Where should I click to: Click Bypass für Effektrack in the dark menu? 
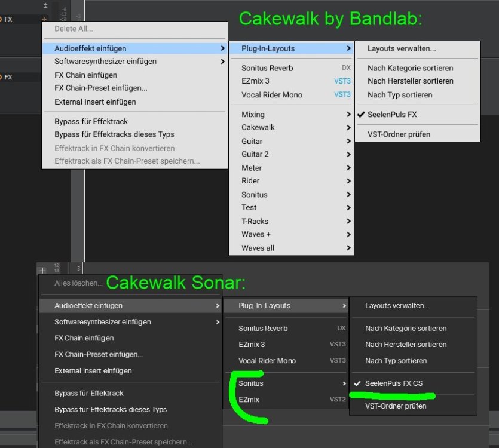(130, 393)
